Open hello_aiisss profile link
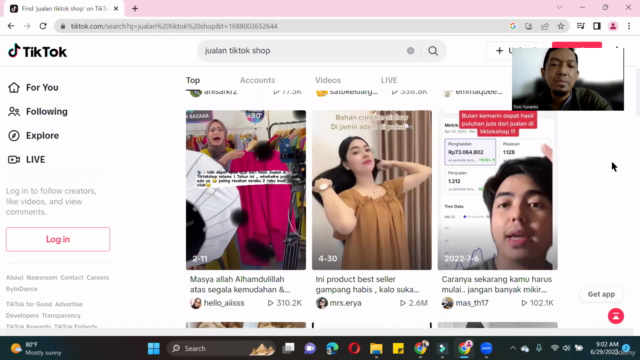Image resolution: width=640 pixels, height=360 pixels. tap(224, 303)
